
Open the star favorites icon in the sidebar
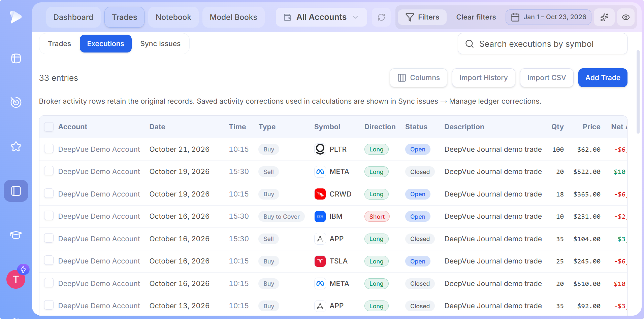16,146
